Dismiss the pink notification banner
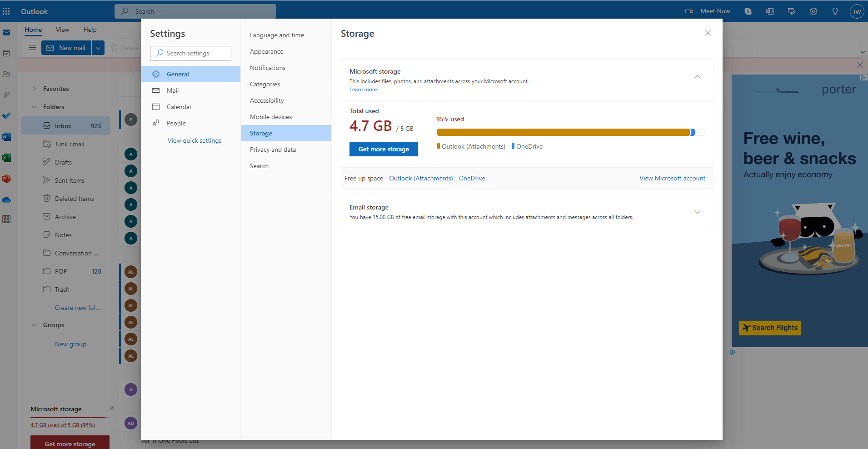 (860, 65)
